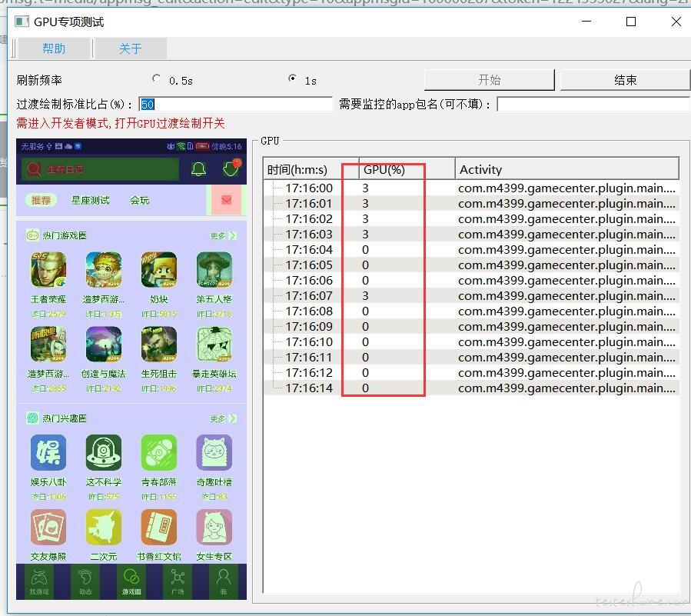This screenshot has height=616, width=691.
Task: Click the 这不科学 circle icon
Action: 103,453
